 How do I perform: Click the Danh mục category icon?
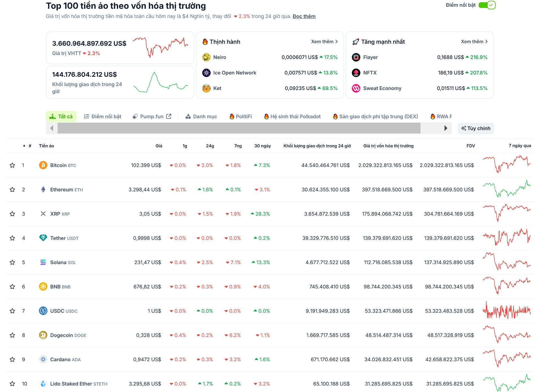tap(188, 117)
